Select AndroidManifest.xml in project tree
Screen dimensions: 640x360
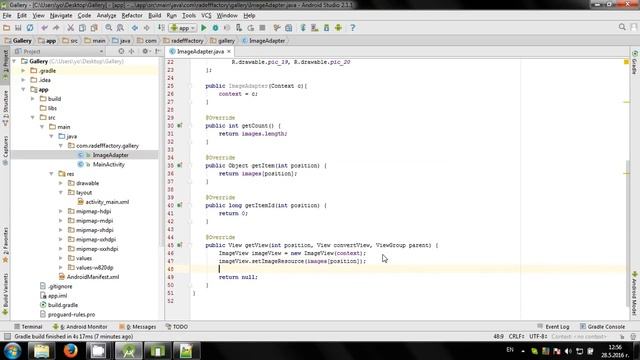click(93, 277)
